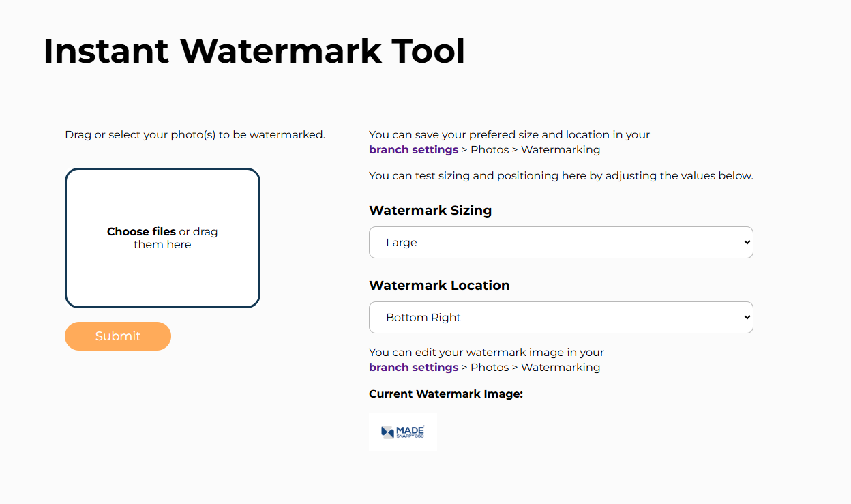Click the blue bowtie icon in watermark logo
Viewport: 851px width, 504px height.
(x=387, y=432)
